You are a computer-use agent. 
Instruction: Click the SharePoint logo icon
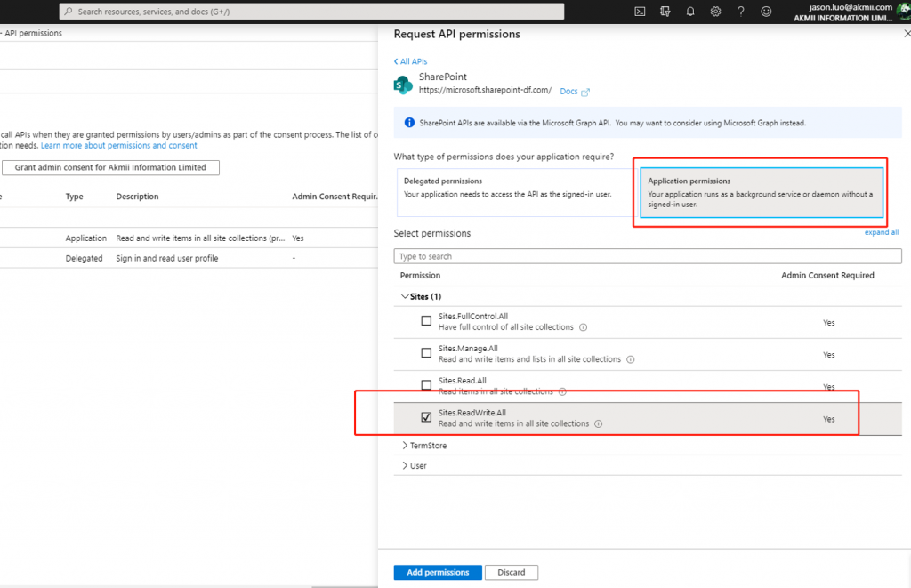click(x=403, y=85)
